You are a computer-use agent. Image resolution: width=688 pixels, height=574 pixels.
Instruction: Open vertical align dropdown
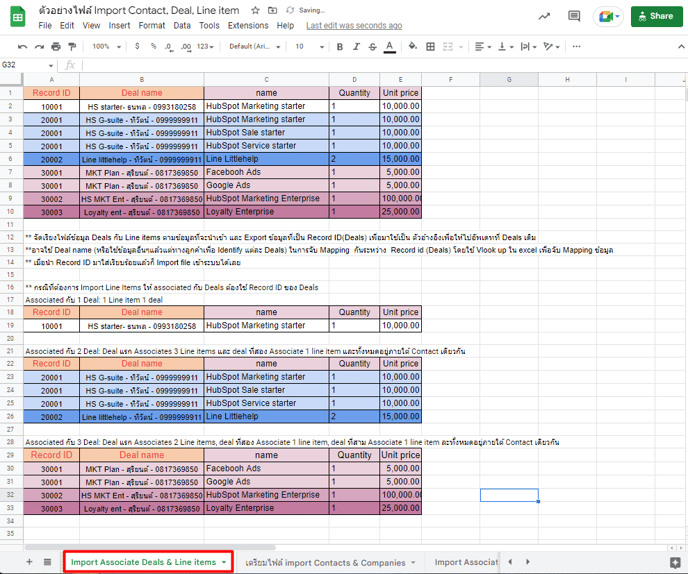coord(506,47)
